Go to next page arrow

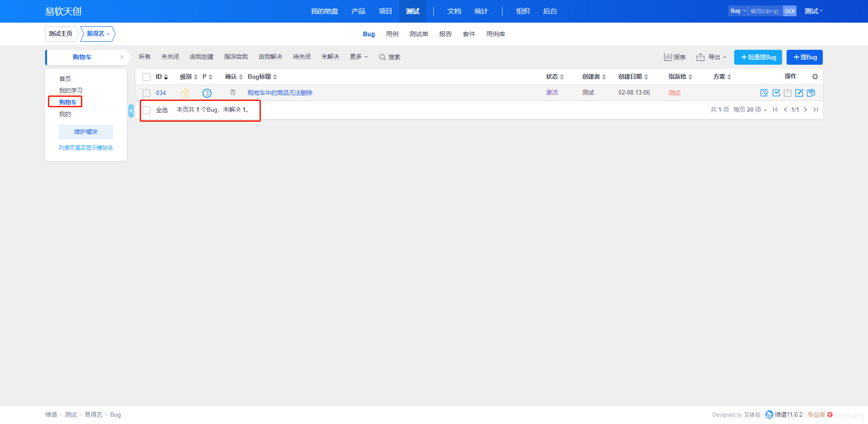click(806, 110)
